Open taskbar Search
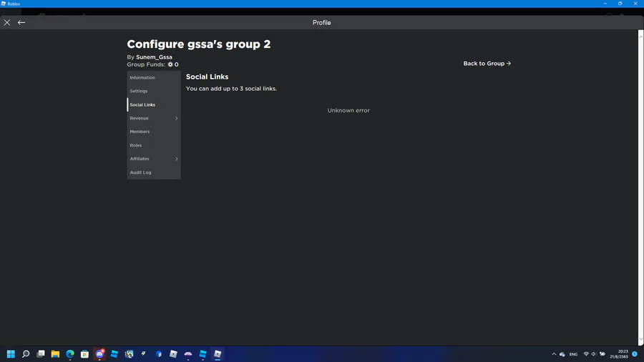 click(x=26, y=354)
